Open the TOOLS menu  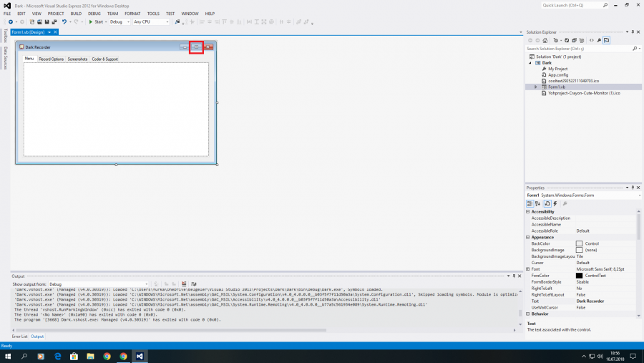(153, 14)
